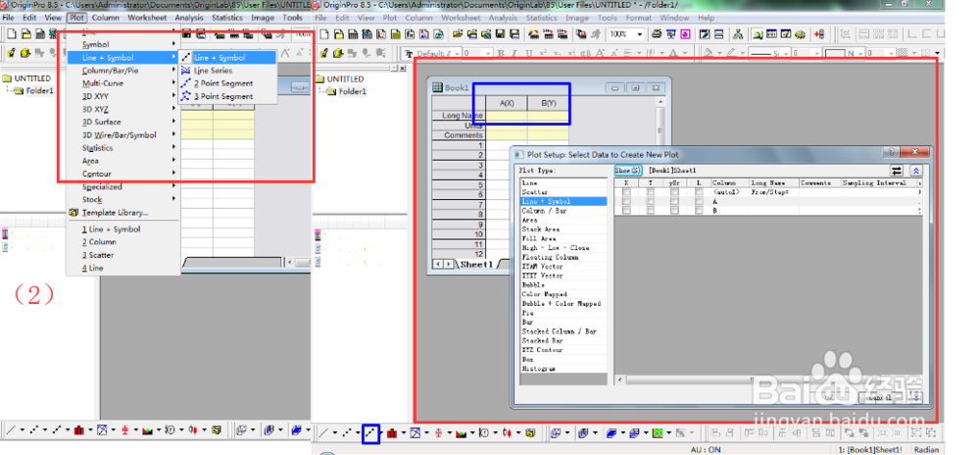Toggle Bold in the right window format toolbar
Image resolution: width=980 pixels, height=455 pixels.
coord(501,53)
